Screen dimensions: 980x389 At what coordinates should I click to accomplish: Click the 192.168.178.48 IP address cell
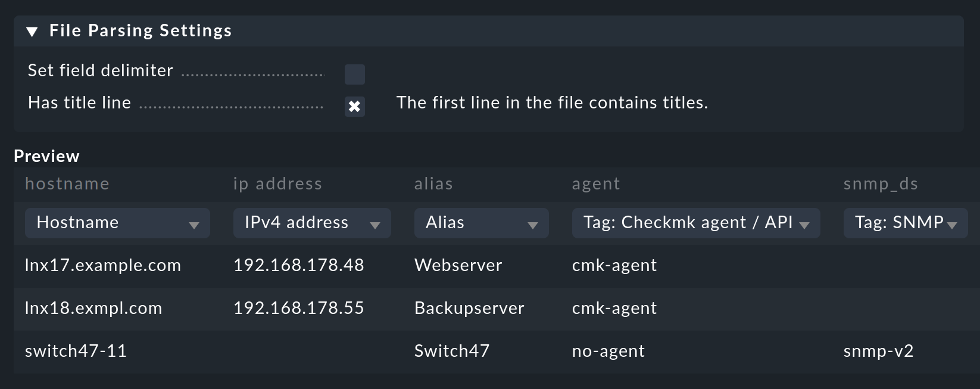pyautogui.click(x=299, y=266)
